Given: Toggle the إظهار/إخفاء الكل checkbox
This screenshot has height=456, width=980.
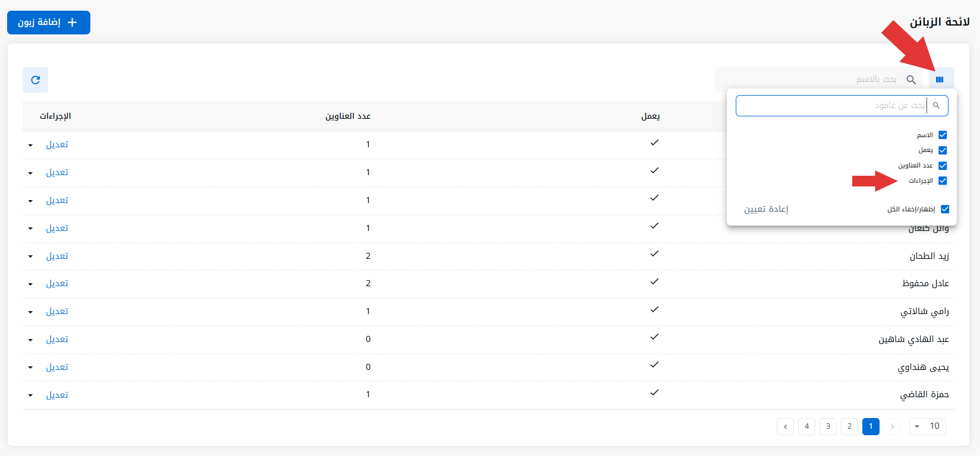Looking at the screenshot, I should tap(945, 209).
